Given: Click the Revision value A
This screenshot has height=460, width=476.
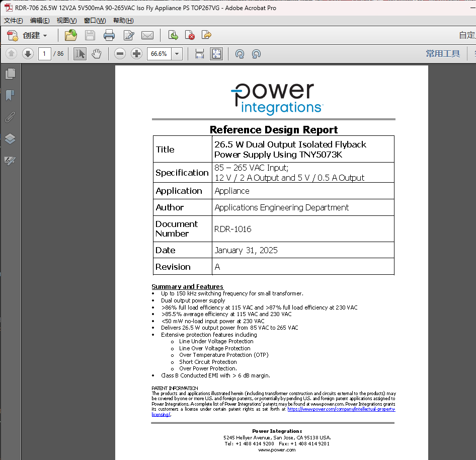Looking at the screenshot, I should coord(217,267).
